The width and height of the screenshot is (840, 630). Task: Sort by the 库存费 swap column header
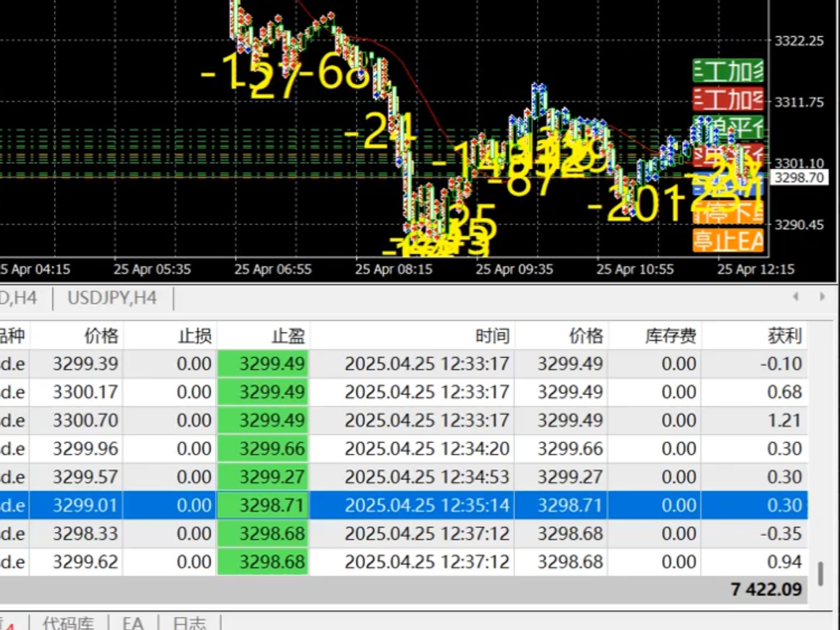670,336
